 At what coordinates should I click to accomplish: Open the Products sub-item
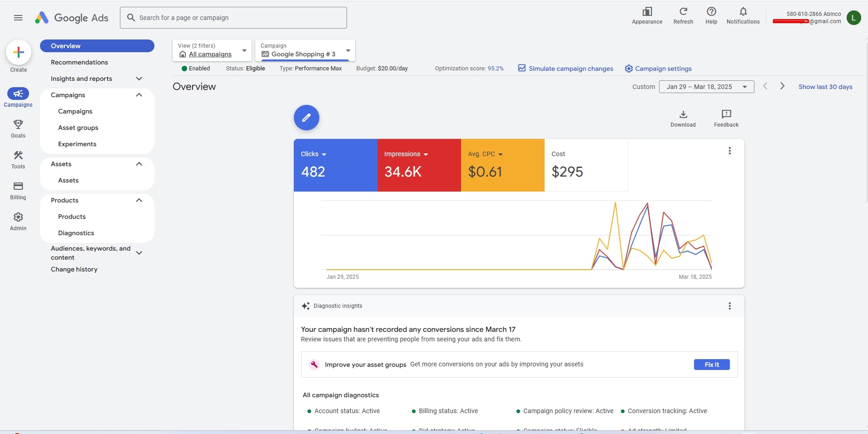[72, 217]
